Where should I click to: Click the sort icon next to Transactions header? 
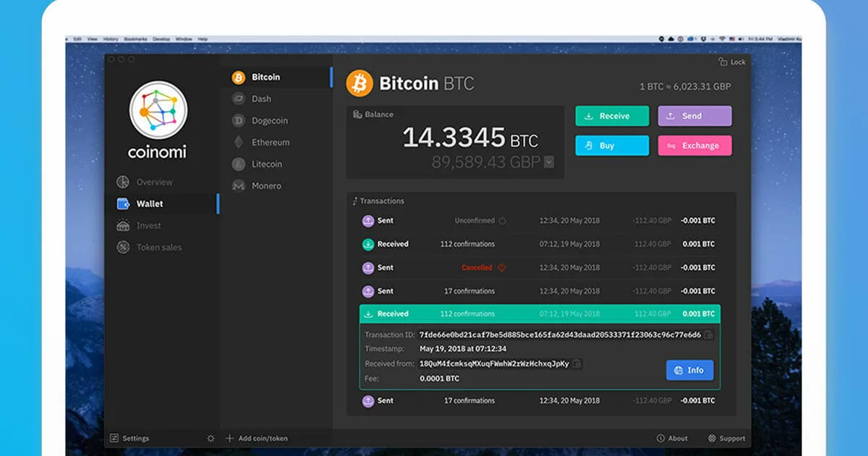pos(356,200)
